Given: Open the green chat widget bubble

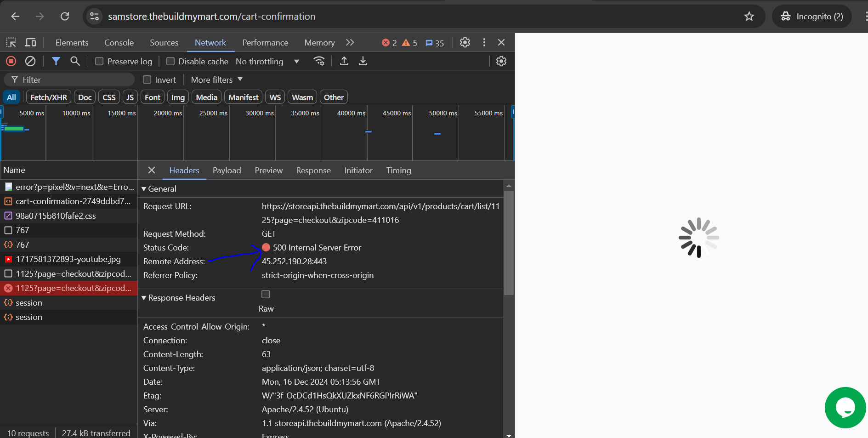Looking at the screenshot, I should coord(845,408).
